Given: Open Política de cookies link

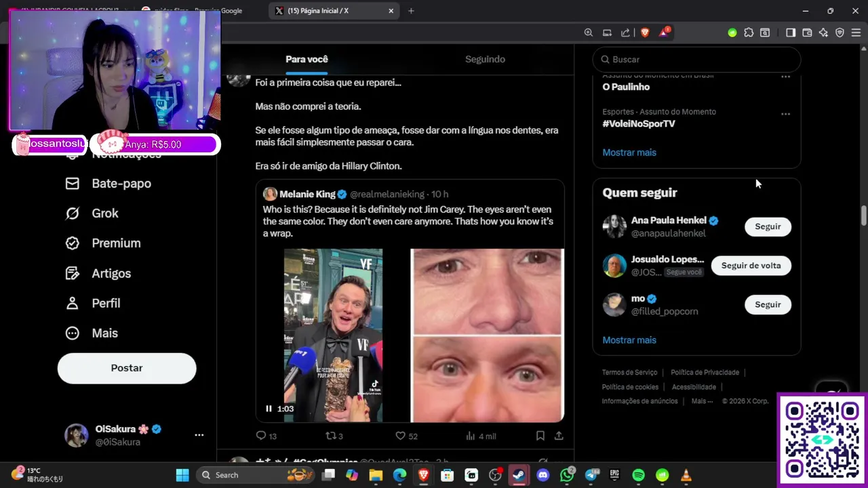Looking at the screenshot, I should click(630, 387).
